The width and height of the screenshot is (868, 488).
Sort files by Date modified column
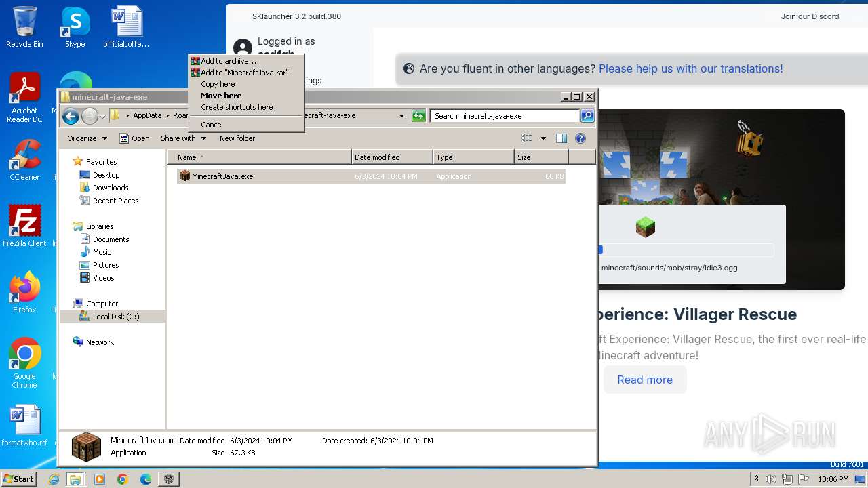coord(392,157)
